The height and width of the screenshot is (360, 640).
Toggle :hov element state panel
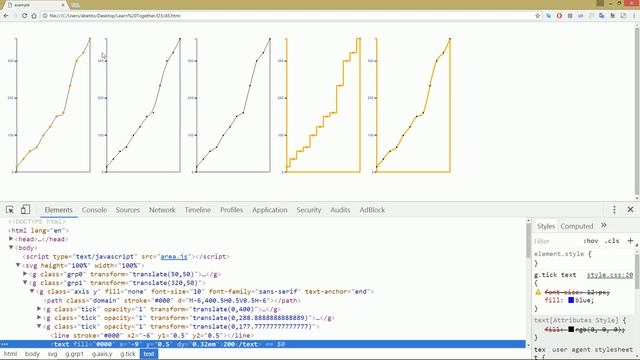pos(591,241)
